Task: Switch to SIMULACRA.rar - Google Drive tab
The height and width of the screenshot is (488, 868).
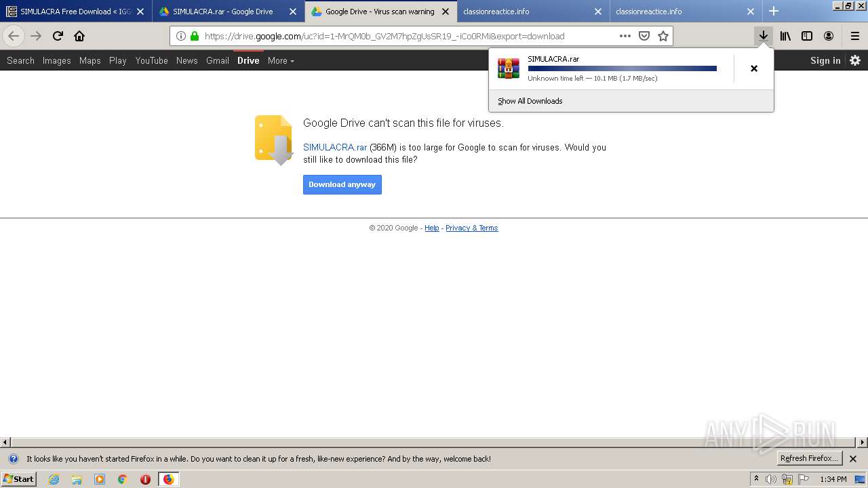Action: click(229, 12)
